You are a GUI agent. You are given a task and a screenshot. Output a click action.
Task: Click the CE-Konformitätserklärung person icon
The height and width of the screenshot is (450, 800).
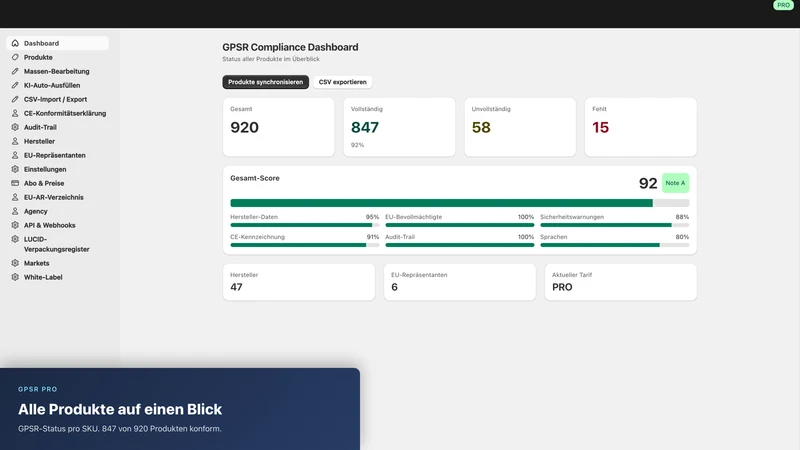coord(15,113)
